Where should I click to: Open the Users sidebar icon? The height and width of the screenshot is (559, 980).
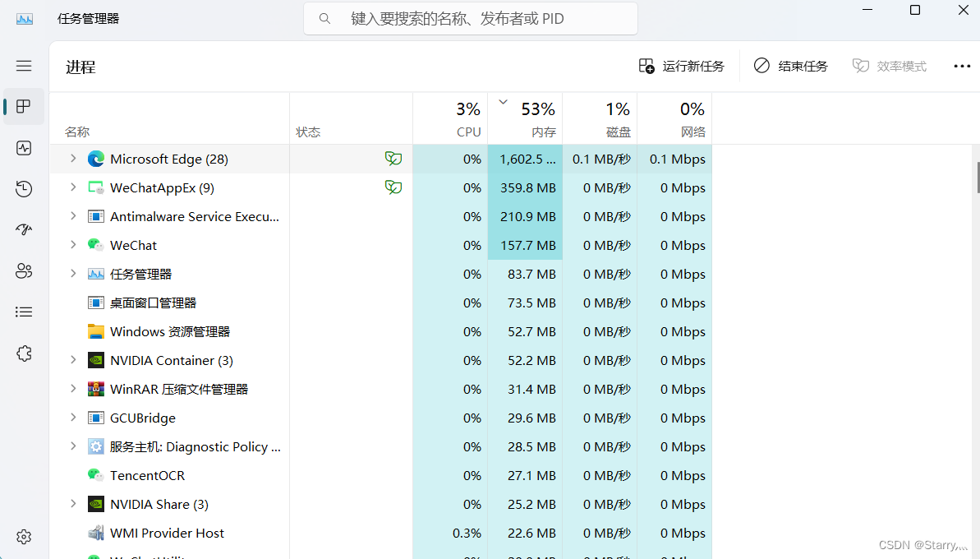tap(24, 270)
